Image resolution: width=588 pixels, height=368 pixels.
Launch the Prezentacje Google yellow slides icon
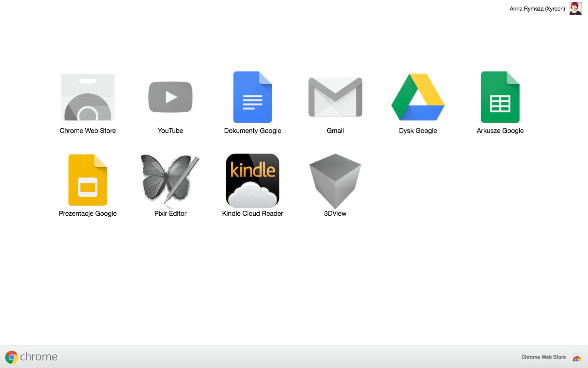click(88, 180)
